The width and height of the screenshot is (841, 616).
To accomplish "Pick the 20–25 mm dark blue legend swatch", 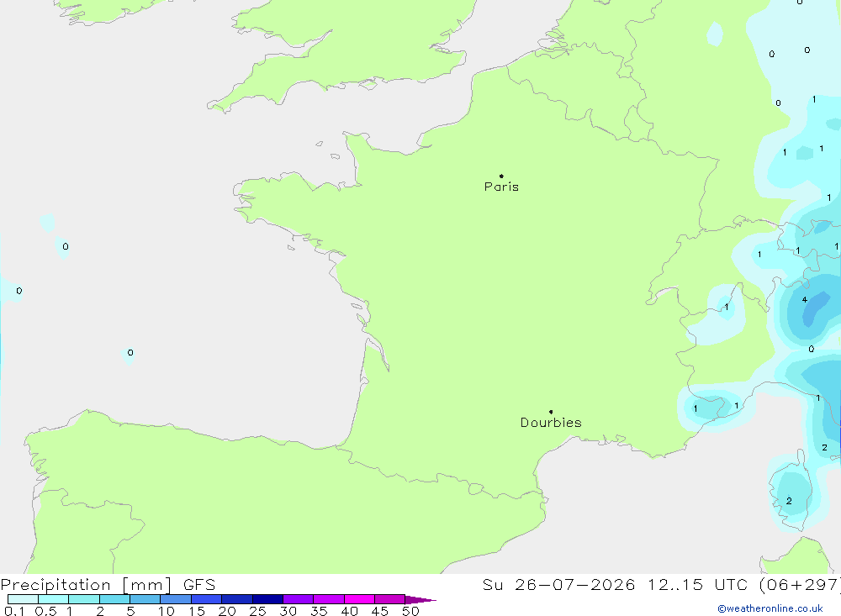I will point(237,599).
